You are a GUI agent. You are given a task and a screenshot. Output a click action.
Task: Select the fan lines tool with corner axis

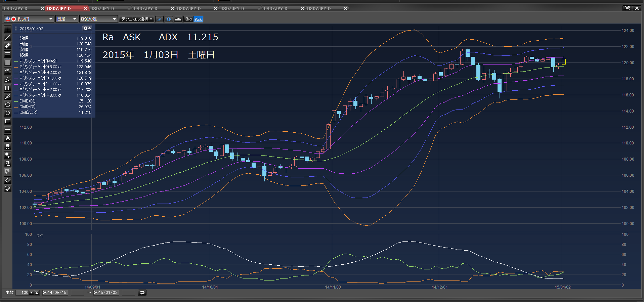[8, 79]
